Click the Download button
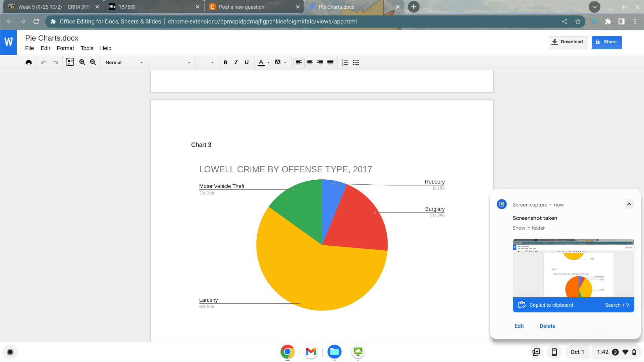 (x=568, y=42)
